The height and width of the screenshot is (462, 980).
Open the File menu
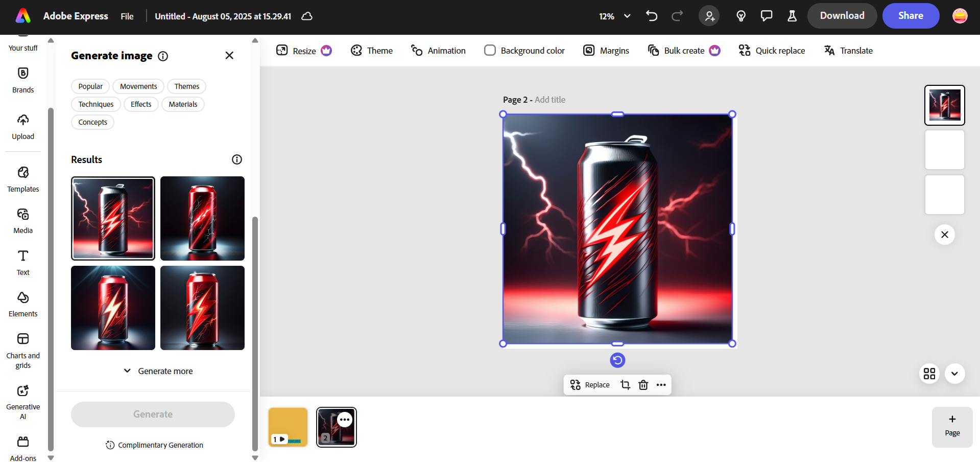pyautogui.click(x=127, y=16)
